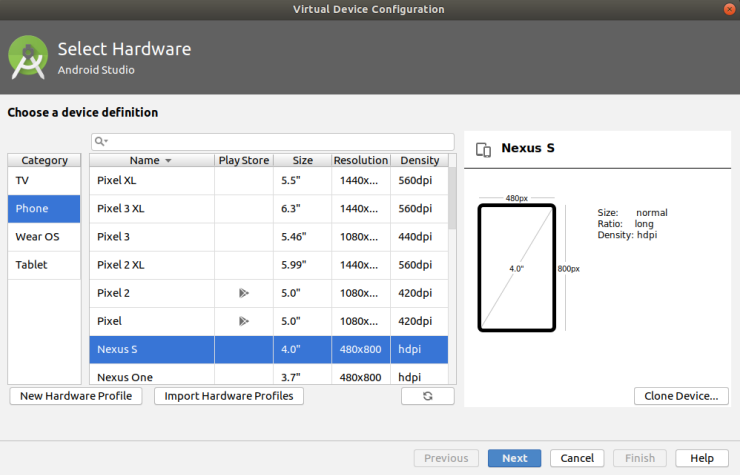Click the Clone Device button
Image resolution: width=740 pixels, height=475 pixels.
(681, 396)
